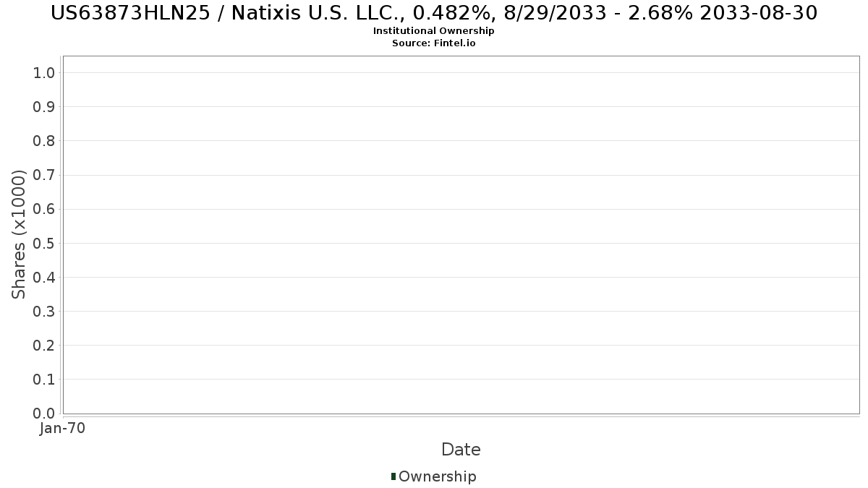The width and height of the screenshot is (868, 488).
Task: Click the 0.2 y-axis tick label
Action: pos(44,345)
